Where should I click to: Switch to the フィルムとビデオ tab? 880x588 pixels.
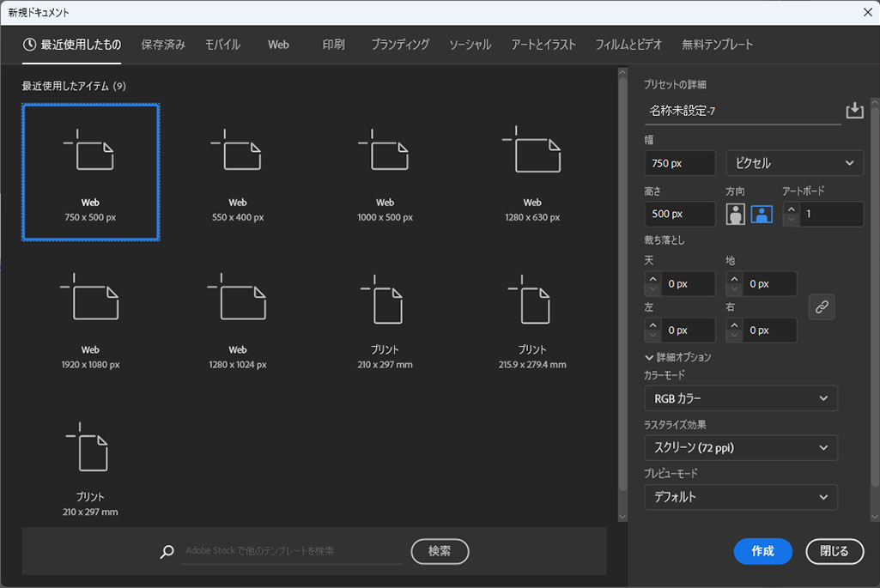(628, 45)
